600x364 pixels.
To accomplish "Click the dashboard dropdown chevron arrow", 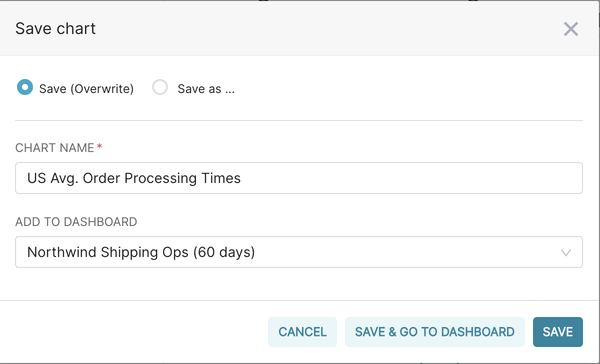I will coord(566,252).
